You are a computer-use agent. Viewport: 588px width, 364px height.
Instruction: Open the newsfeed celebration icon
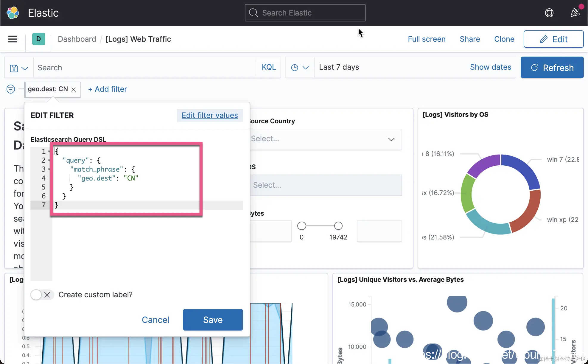tap(575, 13)
